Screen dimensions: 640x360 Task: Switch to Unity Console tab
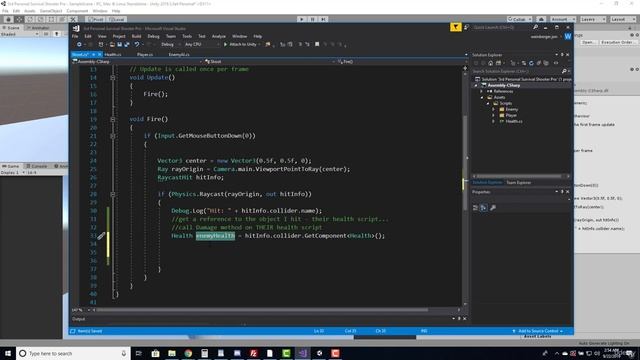point(37,166)
